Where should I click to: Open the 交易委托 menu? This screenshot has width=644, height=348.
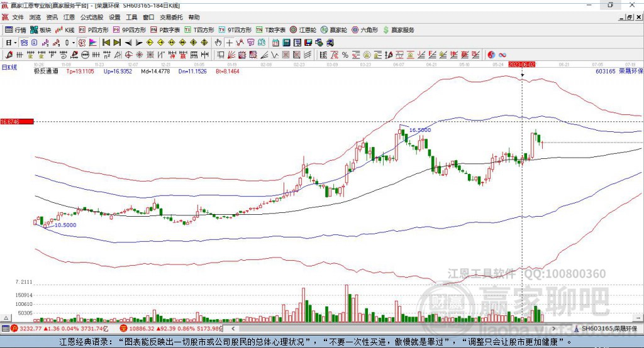pos(171,17)
